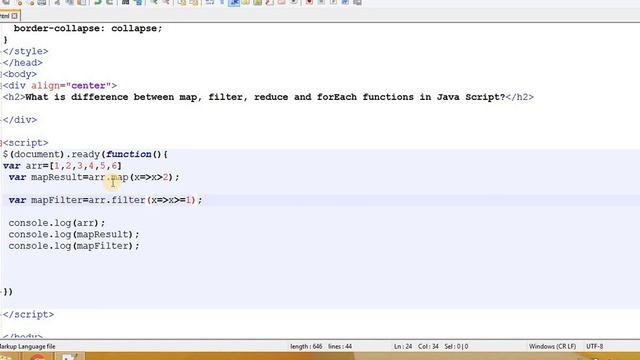Screen dimensions: 640x360
Task: Click the 'border-collapse: collapse;' line
Action: pos(88,29)
